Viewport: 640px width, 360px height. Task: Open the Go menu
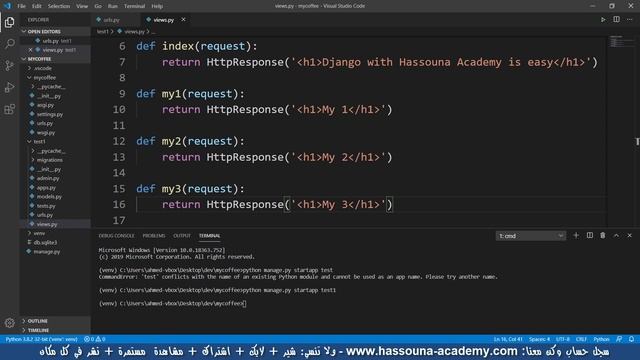pyautogui.click(x=98, y=6)
